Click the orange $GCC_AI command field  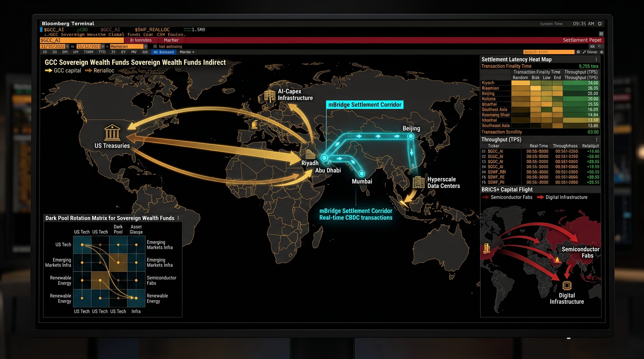pyautogui.click(x=82, y=40)
